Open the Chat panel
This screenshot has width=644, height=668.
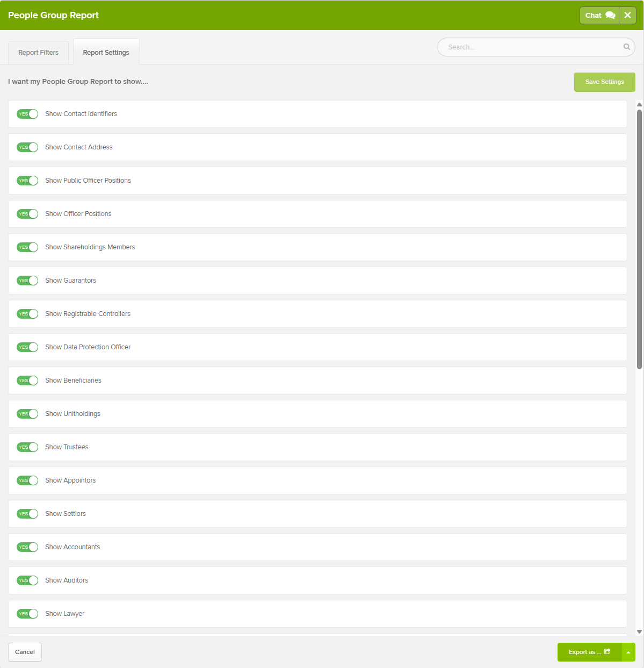tap(599, 15)
